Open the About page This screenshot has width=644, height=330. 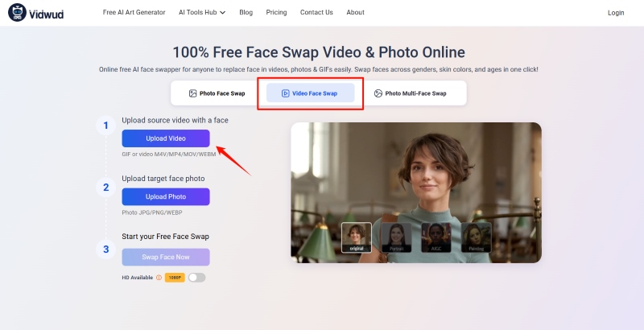(x=355, y=12)
